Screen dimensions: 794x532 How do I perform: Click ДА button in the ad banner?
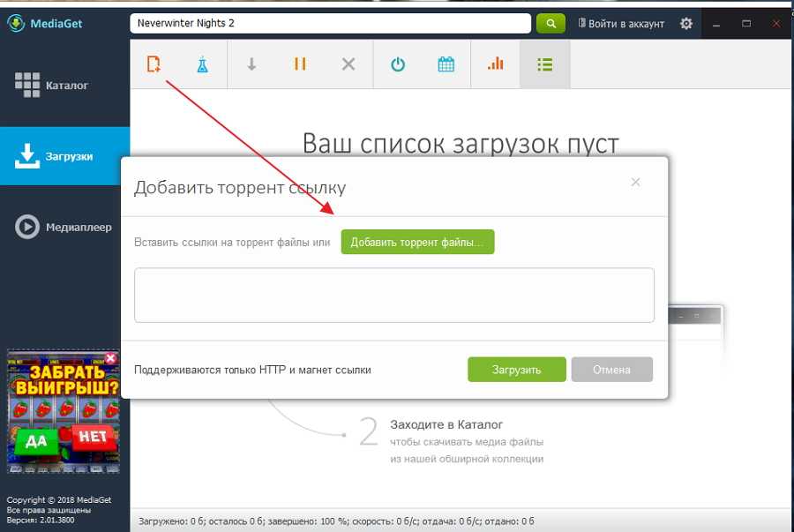tap(36, 441)
